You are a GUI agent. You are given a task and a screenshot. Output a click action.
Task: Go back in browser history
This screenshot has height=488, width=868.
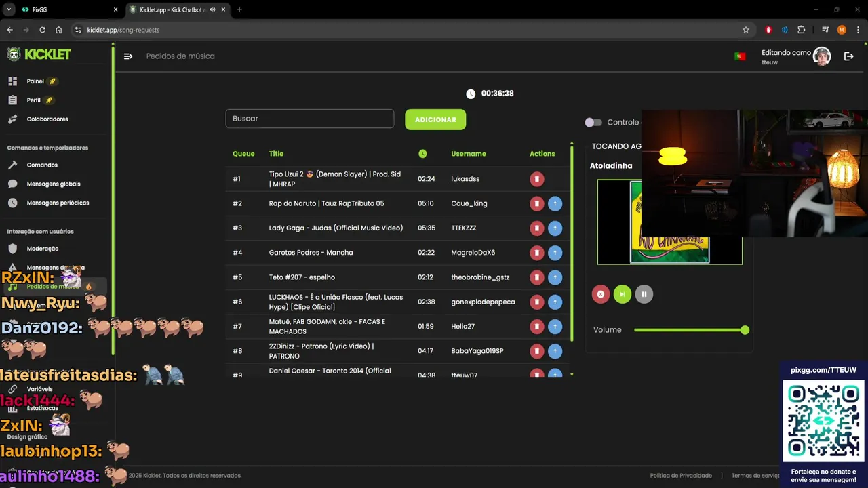click(x=9, y=30)
